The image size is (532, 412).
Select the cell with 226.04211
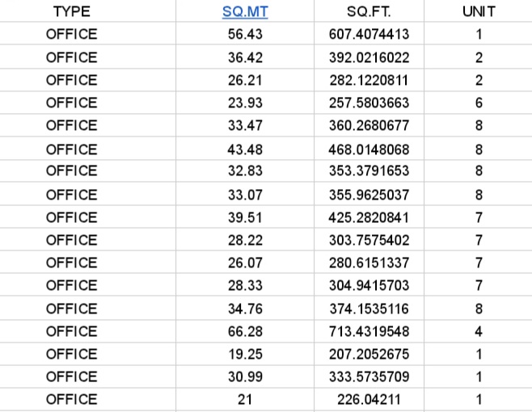pyautogui.click(x=369, y=399)
